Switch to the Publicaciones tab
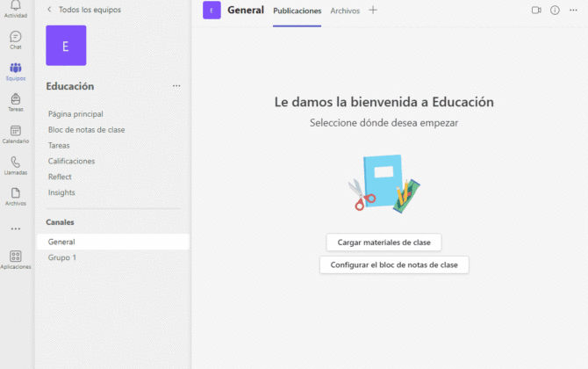 click(297, 11)
